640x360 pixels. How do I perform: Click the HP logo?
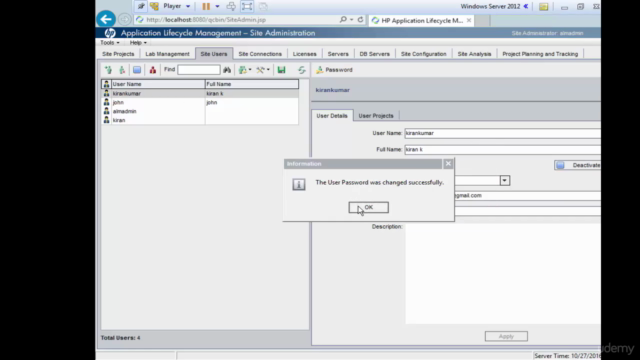pos(110,33)
